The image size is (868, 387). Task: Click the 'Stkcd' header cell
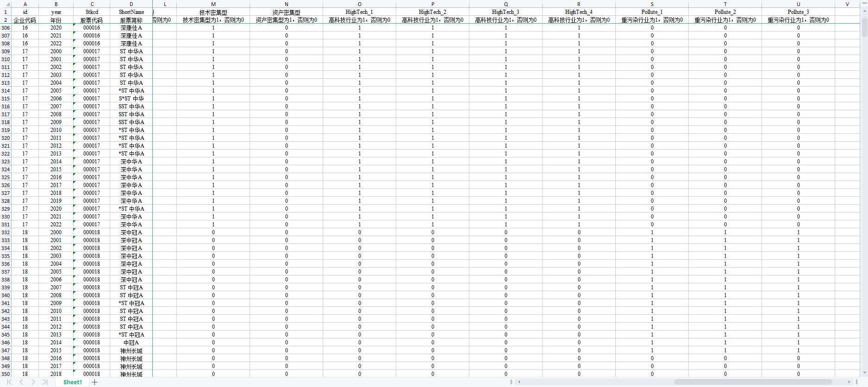pyautogui.click(x=92, y=12)
